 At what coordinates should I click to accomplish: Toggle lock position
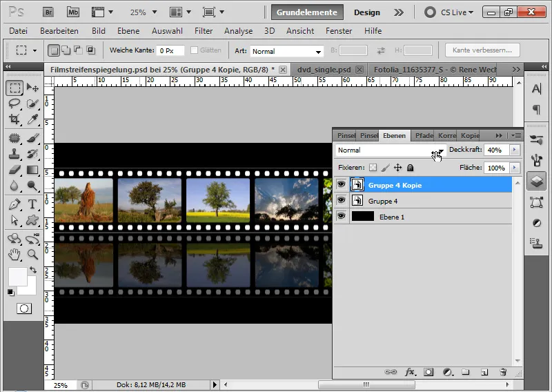tap(398, 168)
